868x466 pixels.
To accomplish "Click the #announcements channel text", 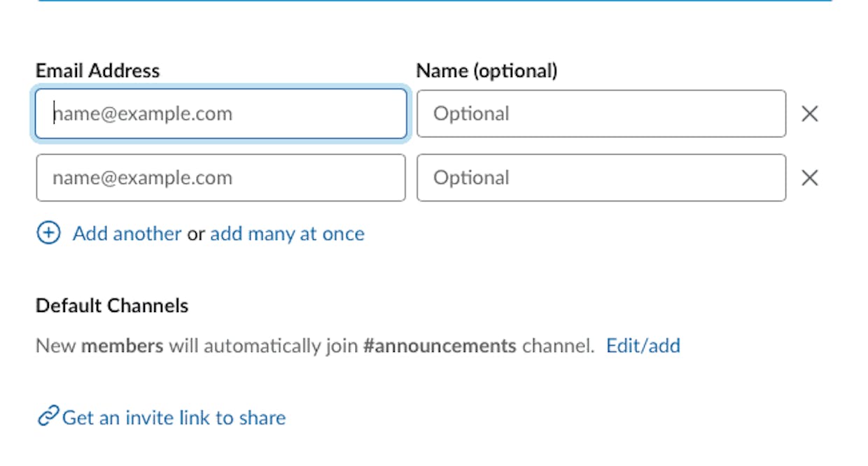I will point(440,346).
